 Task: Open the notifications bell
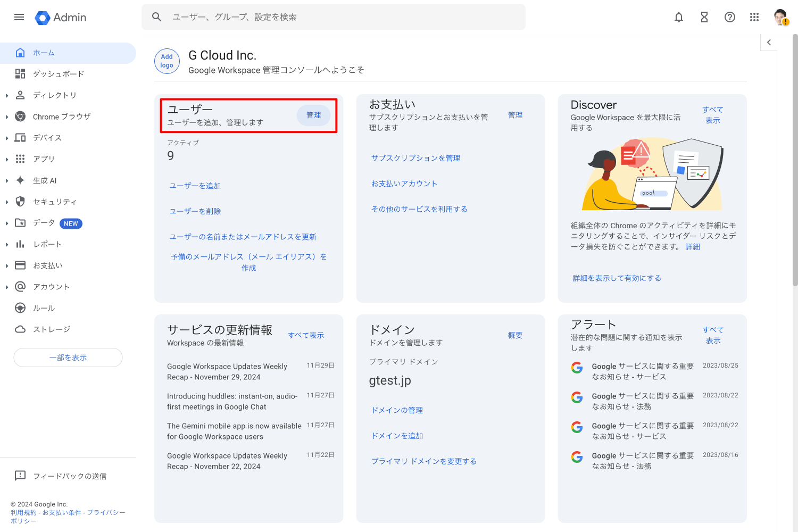click(679, 17)
